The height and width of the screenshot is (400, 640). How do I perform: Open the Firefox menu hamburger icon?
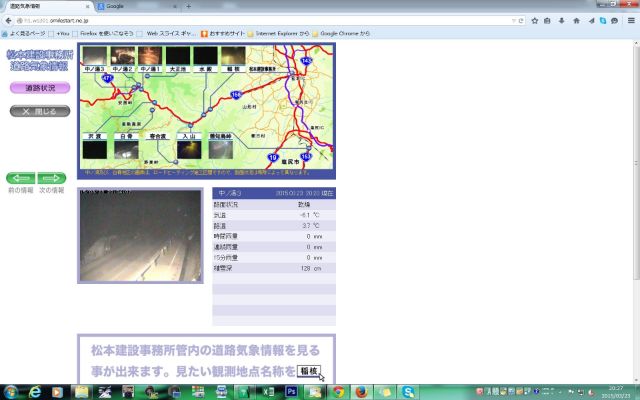pyautogui.click(x=629, y=19)
